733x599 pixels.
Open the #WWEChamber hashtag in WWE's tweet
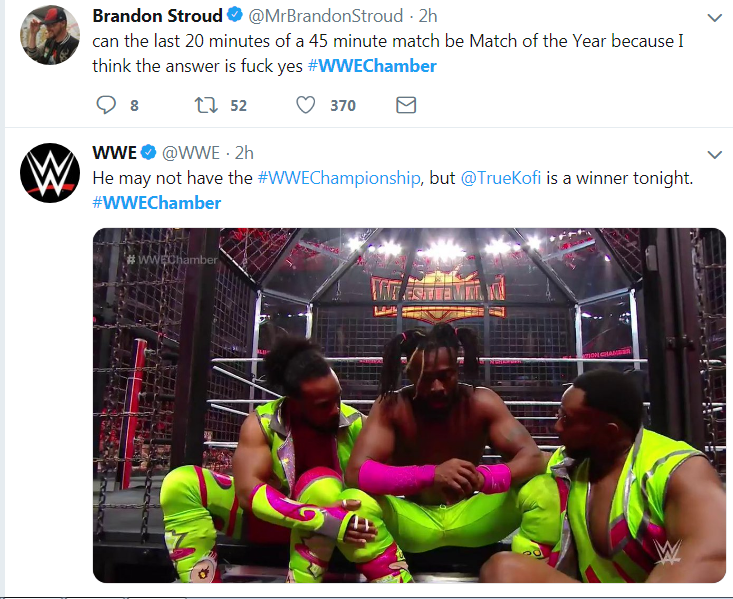(157, 203)
